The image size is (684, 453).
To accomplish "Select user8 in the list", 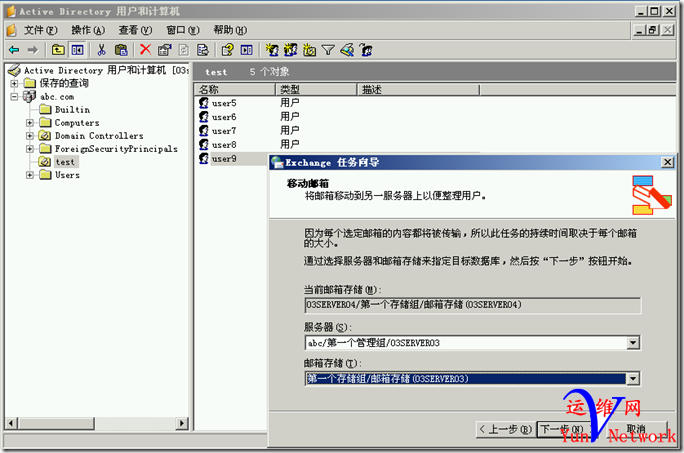I will tap(224, 145).
